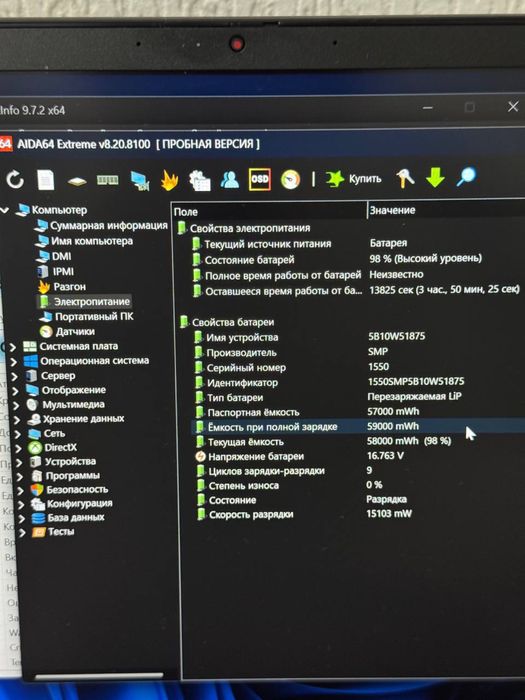Click the Поле column header
This screenshot has height=700, width=525.
[269, 211]
